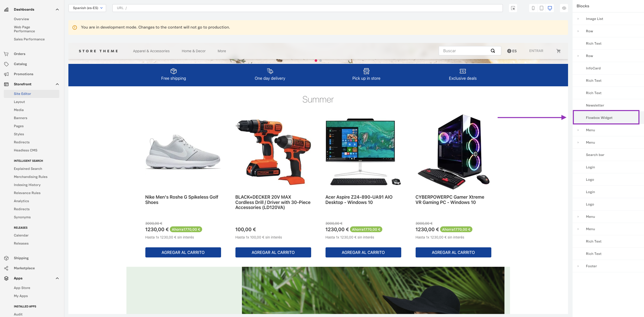Toggle the eye preview visibility button
644x317 pixels.
564,8
